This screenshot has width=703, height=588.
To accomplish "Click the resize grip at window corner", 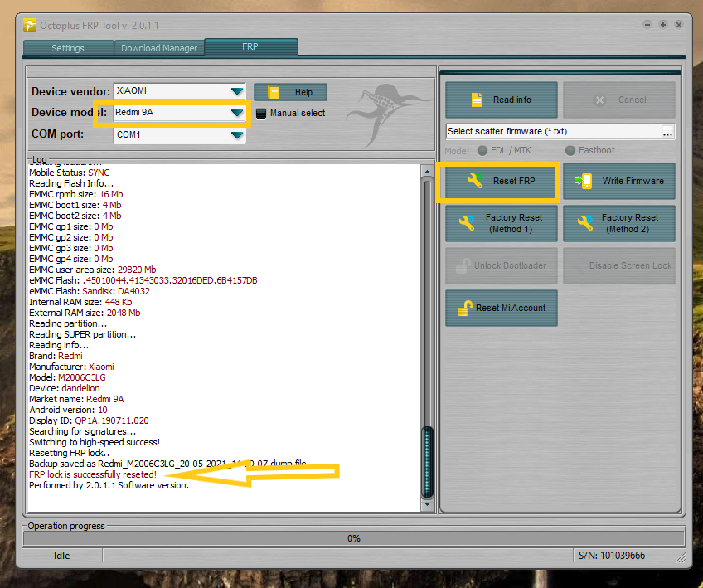I will click(x=681, y=557).
